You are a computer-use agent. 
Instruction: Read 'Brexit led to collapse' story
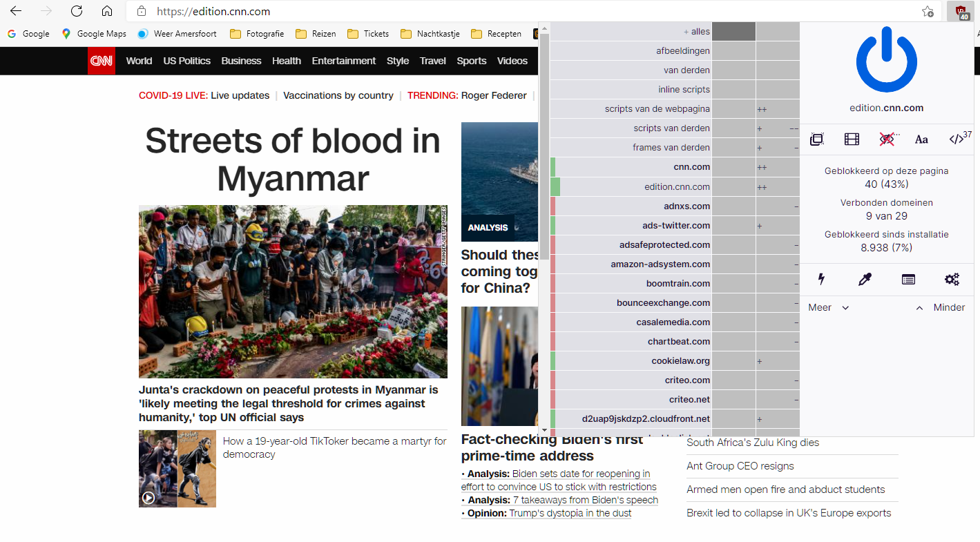click(x=789, y=513)
